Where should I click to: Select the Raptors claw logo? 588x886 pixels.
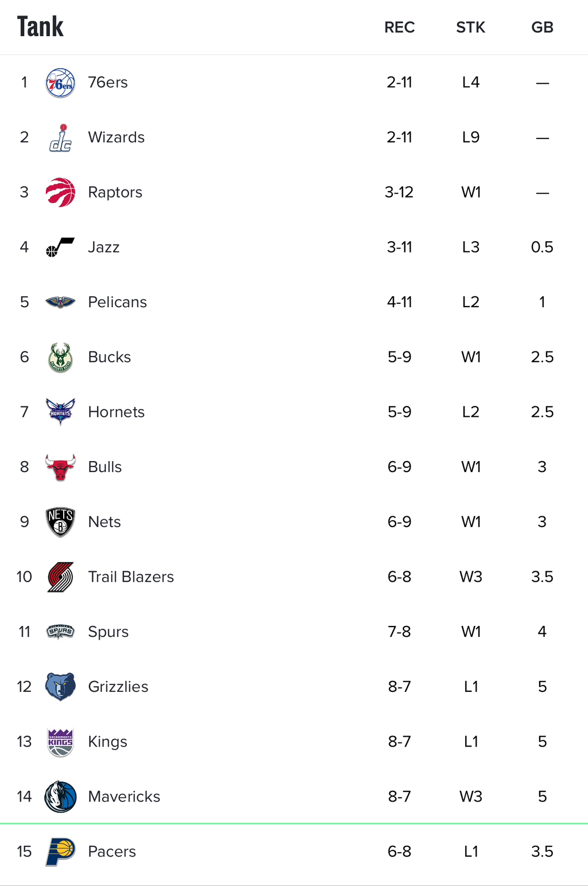point(60,192)
